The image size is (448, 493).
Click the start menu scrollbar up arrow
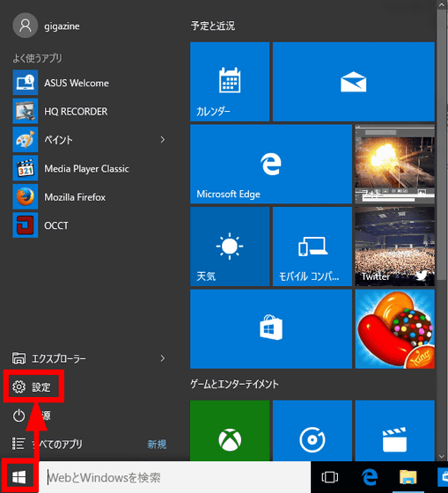click(x=441, y=4)
